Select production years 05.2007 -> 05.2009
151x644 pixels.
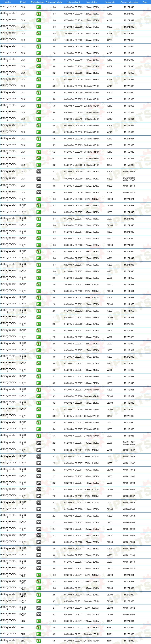pyautogui.click(x=73, y=165)
